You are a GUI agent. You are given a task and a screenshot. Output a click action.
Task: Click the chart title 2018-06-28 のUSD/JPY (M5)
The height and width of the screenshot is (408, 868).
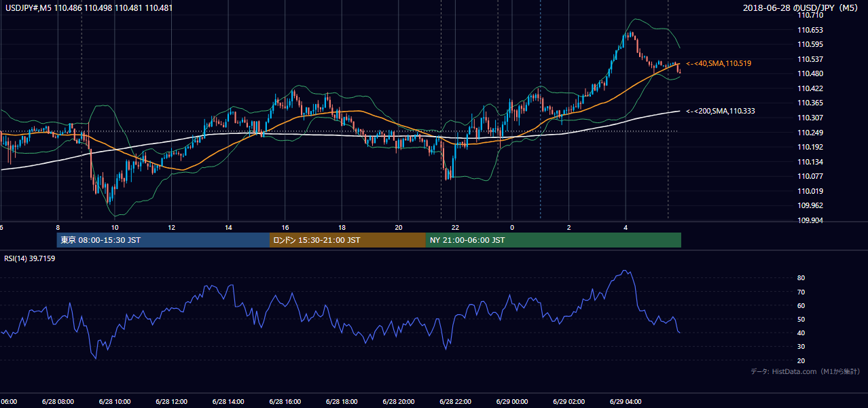(801, 7)
